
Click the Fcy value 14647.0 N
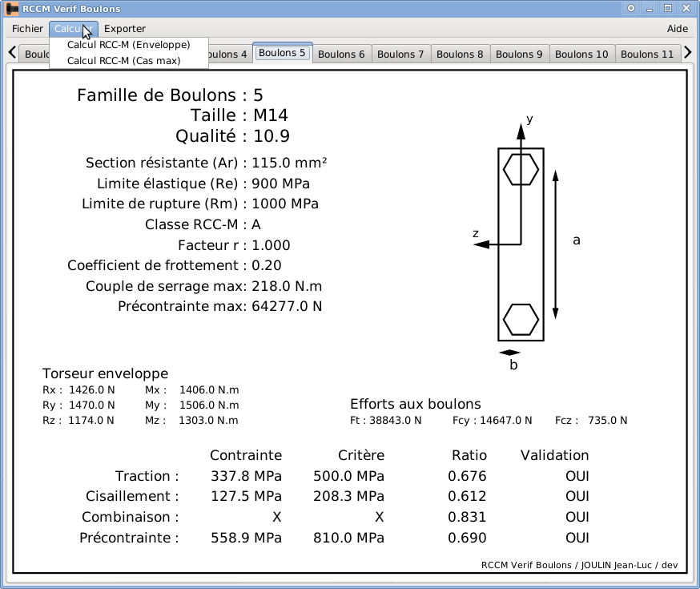tap(506, 420)
